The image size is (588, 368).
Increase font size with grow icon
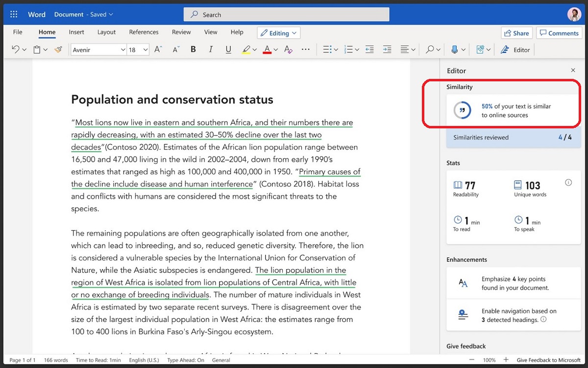tap(158, 49)
